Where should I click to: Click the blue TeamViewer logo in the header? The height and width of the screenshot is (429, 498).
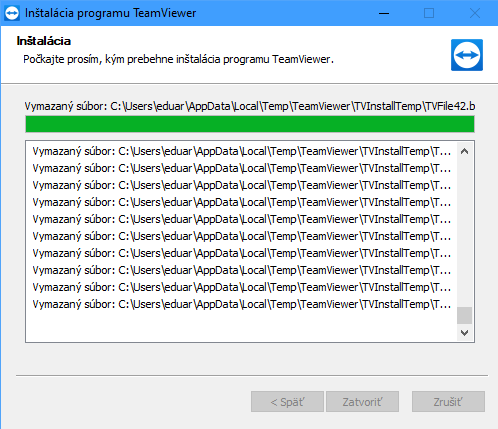click(467, 55)
